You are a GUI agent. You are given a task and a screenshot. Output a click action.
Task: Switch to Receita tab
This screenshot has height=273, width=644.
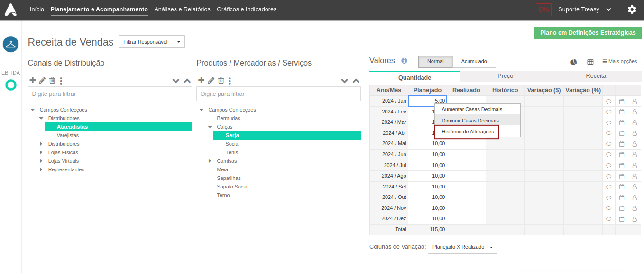pyautogui.click(x=596, y=76)
